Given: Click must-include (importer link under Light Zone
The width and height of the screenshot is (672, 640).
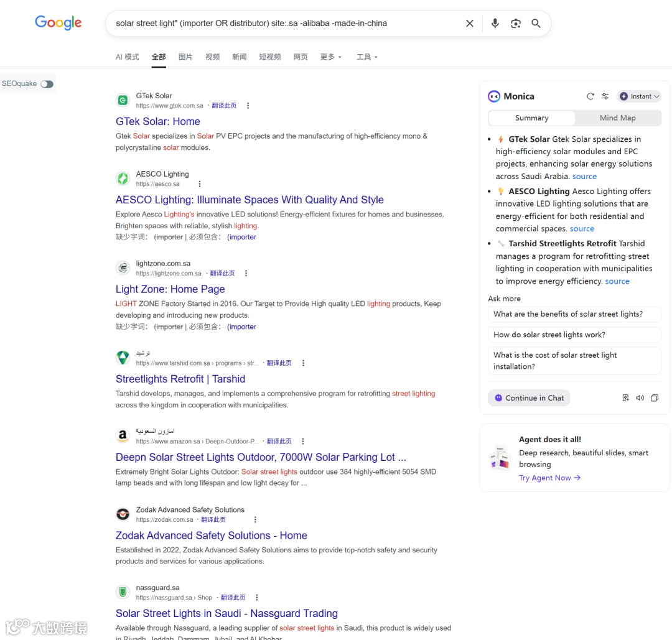Looking at the screenshot, I should coord(241,327).
